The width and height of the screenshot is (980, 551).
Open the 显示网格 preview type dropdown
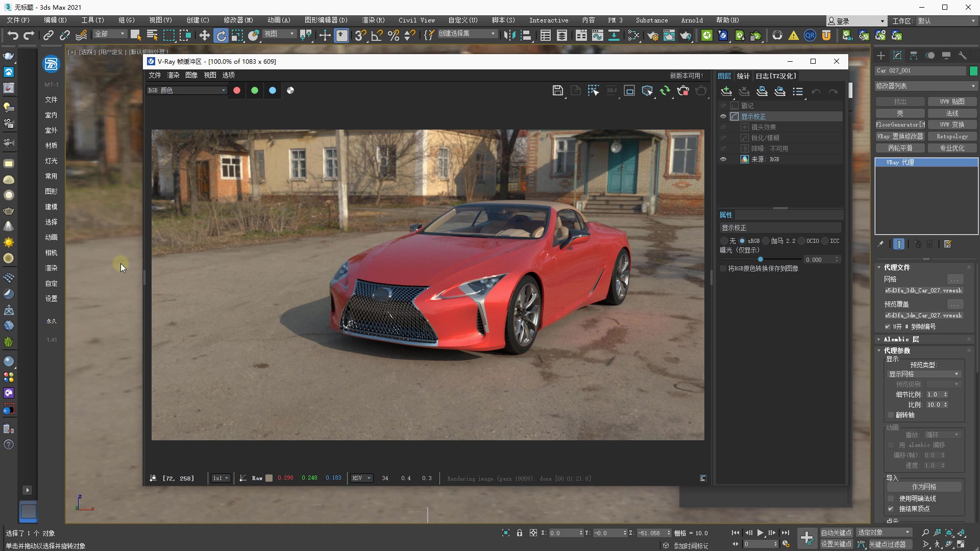click(924, 374)
